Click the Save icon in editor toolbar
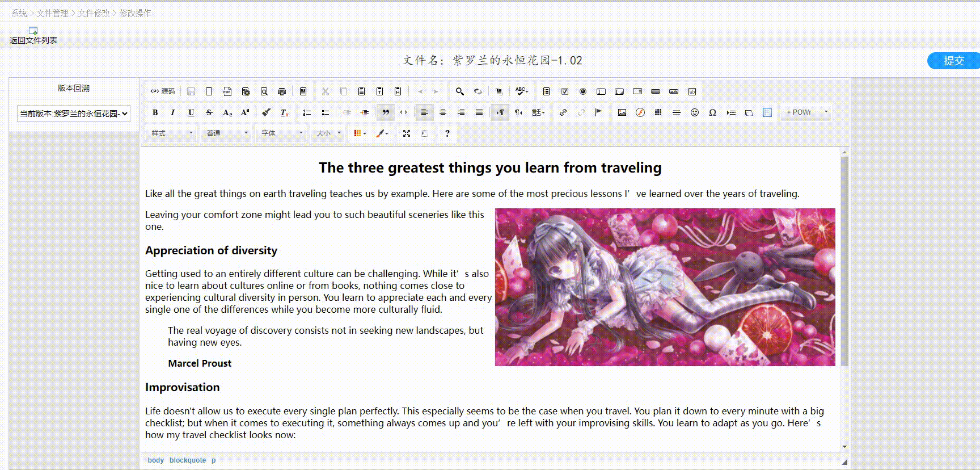This screenshot has width=980, height=470. pyautogui.click(x=191, y=91)
